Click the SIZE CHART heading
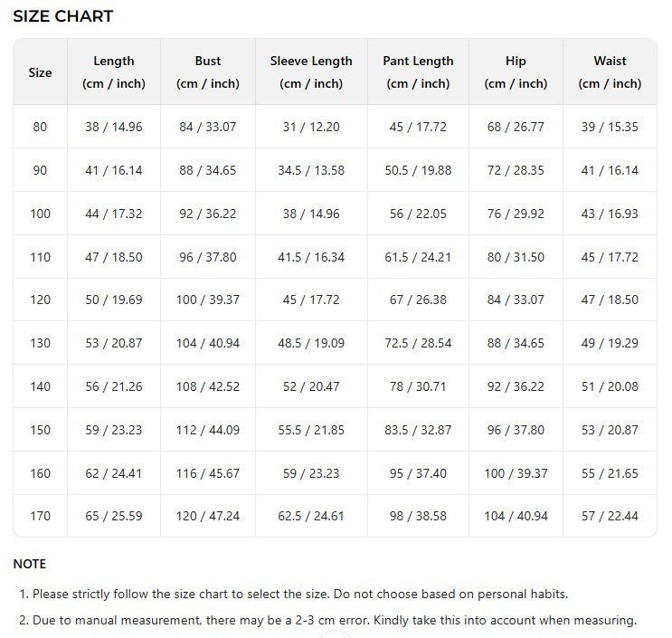This screenshot has height=638, width=672. 63,16
